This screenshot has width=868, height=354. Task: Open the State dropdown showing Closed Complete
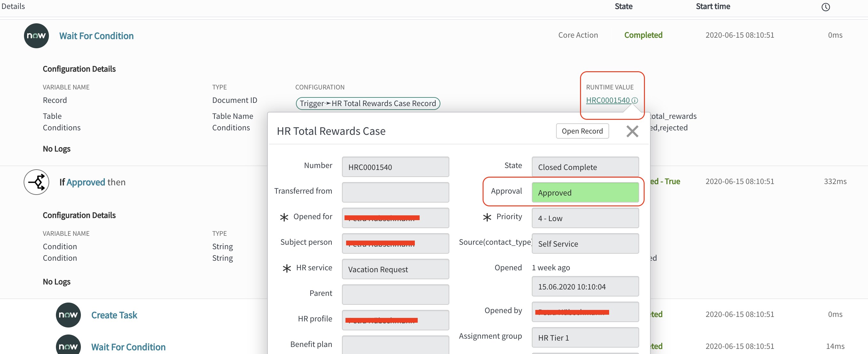585,167
